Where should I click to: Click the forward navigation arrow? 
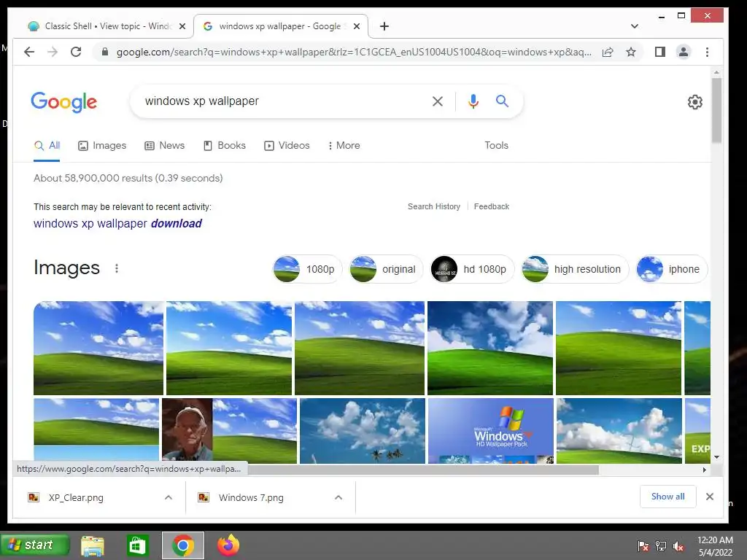(x=53, y=52)
